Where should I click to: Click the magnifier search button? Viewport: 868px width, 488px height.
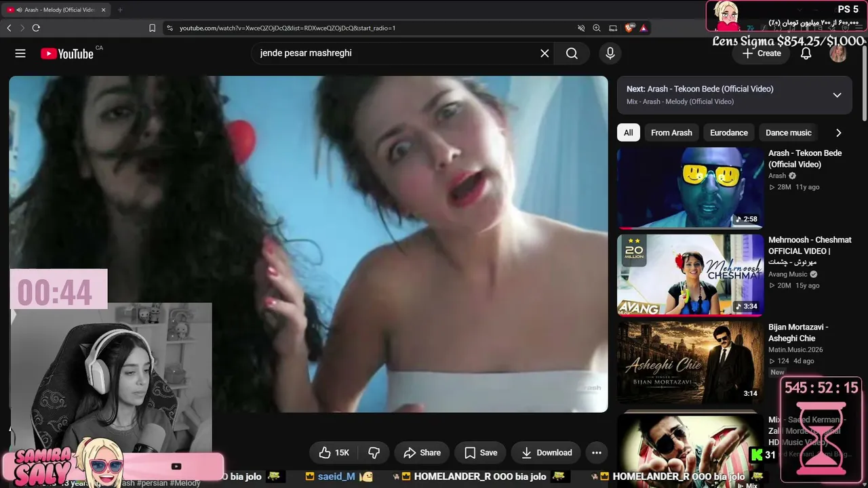[x=572, y=54]
